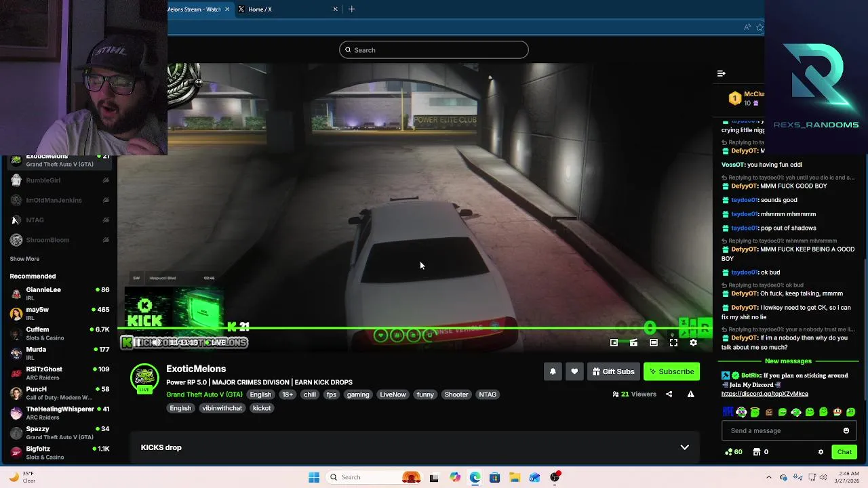The height and width of the screenshot is (488, 868).
Task: Select the 18+ stream tag
Action: 288,394
